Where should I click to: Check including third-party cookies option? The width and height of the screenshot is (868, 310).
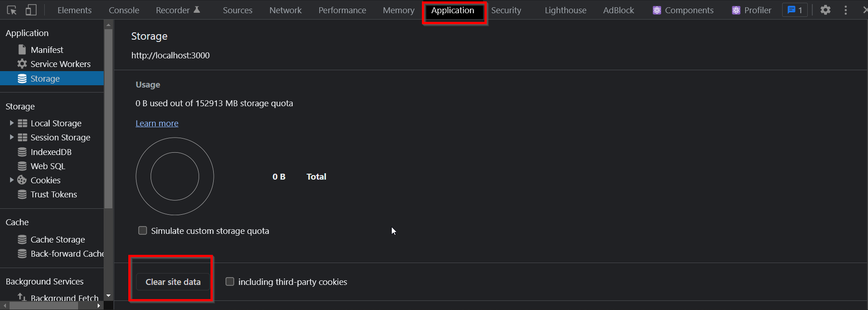click(x=230, y=282)
